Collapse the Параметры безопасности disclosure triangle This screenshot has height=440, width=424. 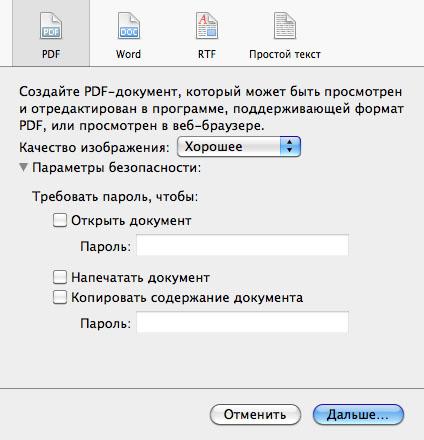(23, 167)
